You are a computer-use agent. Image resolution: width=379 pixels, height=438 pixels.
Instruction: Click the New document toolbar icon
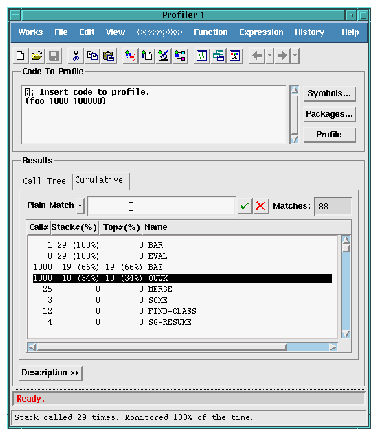pyautogui.click(x=21, y=56)
